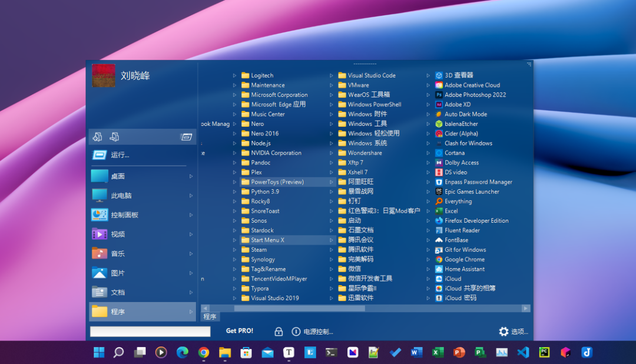Select the 视频 menu item
636x364 pixels.
(143, 234)
